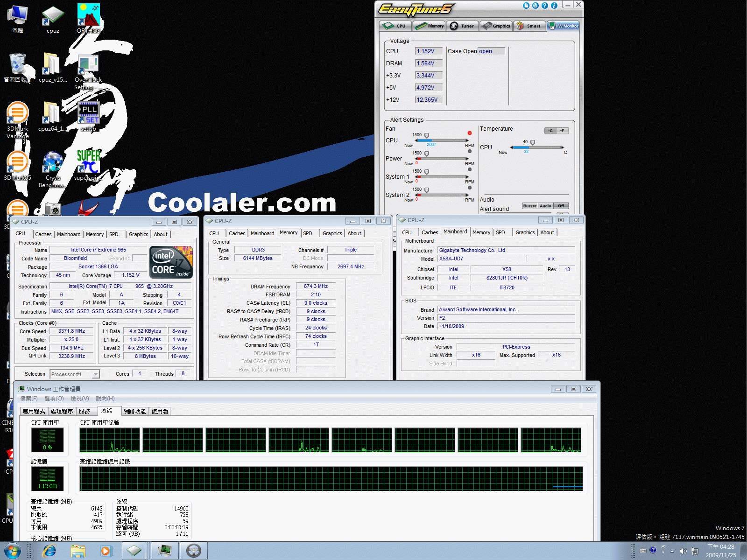
Task: Open About tab in right CPU-Z Mainboard window
Action: (x=547, y=232)
